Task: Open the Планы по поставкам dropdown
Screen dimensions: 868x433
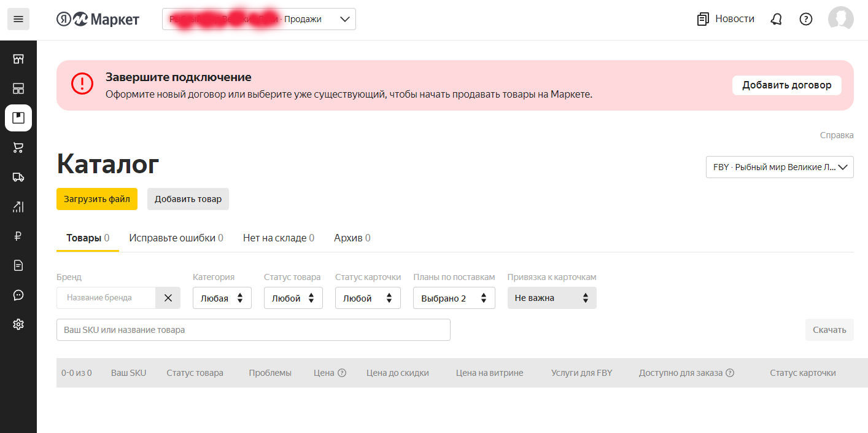Action: 454,298
